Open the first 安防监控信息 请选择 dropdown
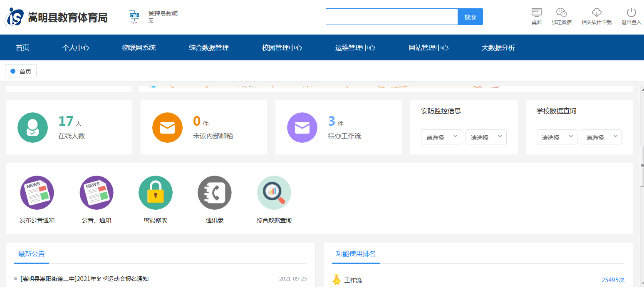This screenshot has width=644, height=298. (441, 137)
